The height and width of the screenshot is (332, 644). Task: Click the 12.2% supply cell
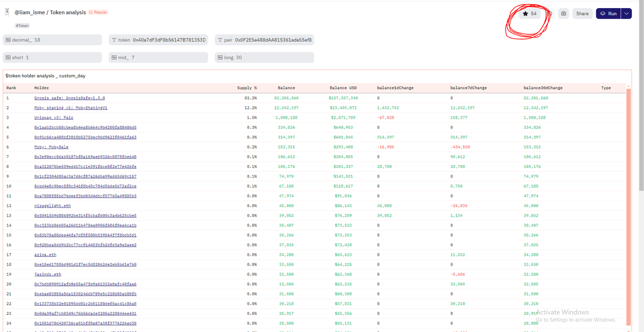click(x=251, y=108)
